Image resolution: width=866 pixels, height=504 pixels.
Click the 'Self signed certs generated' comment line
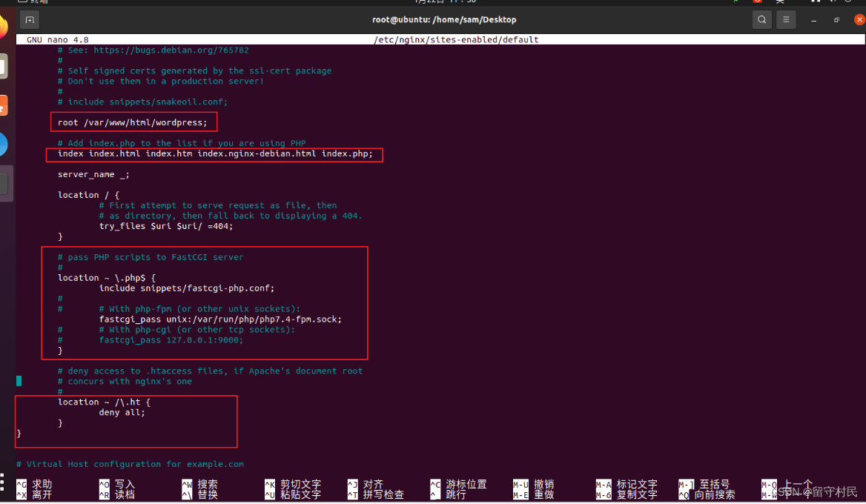click(194, 70)
